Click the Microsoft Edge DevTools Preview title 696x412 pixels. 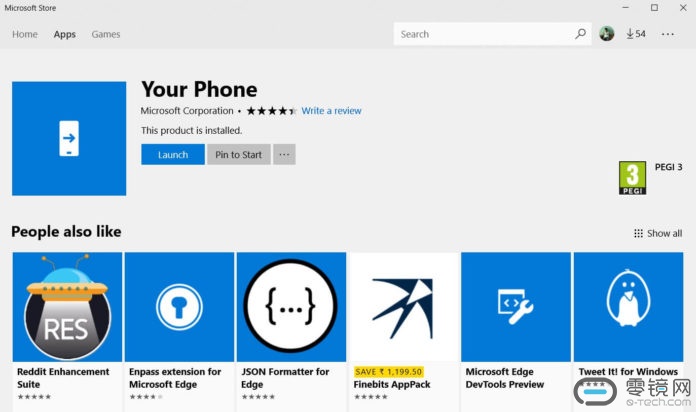click(505, 378)
